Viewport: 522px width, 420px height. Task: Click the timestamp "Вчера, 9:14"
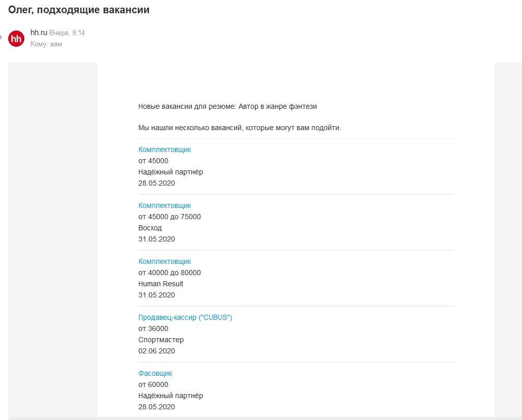(67, 33)
